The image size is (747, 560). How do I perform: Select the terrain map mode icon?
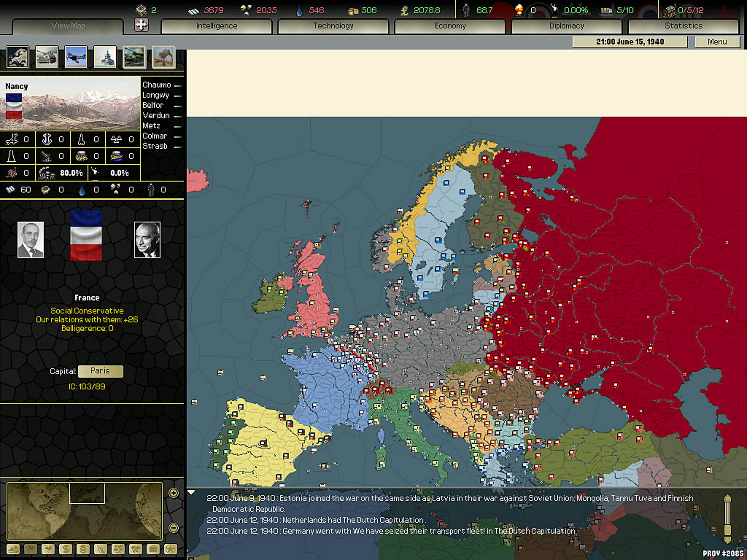14,549
